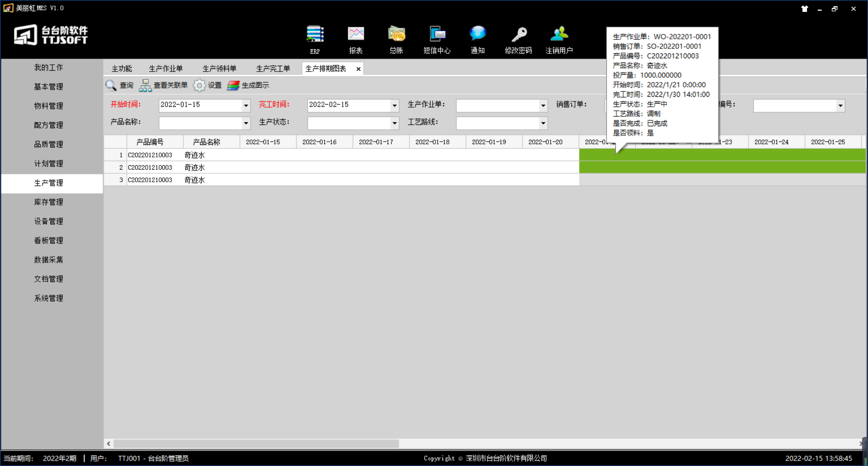Close the 生产排期图表 tab
The height and width of the screenshot is (466, 868).
[359, 69]
